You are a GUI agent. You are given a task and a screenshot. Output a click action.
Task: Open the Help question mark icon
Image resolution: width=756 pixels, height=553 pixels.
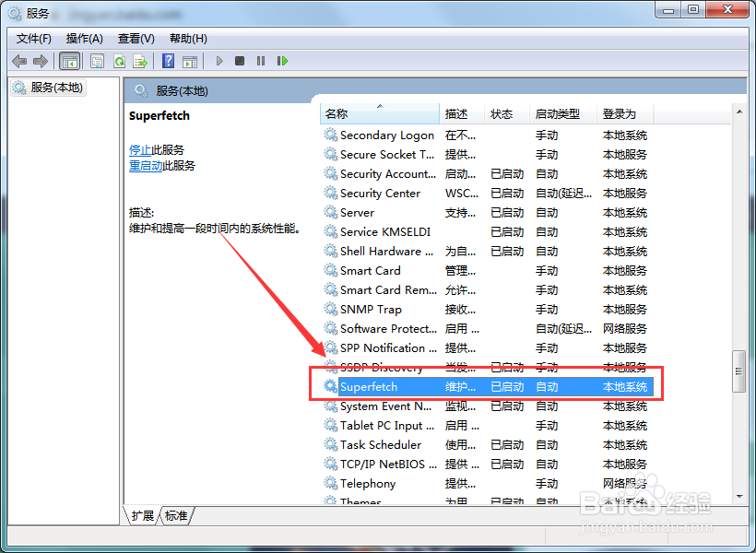(168, 61)
